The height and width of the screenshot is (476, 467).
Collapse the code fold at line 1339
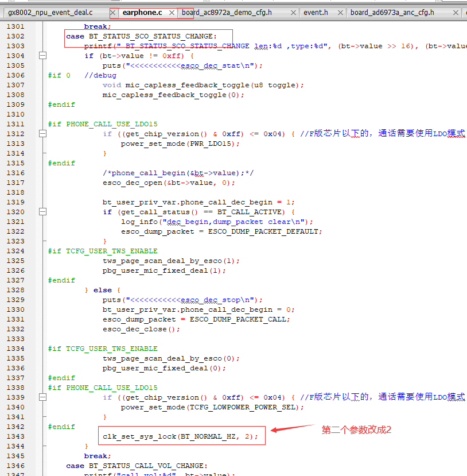coord(43,397)
